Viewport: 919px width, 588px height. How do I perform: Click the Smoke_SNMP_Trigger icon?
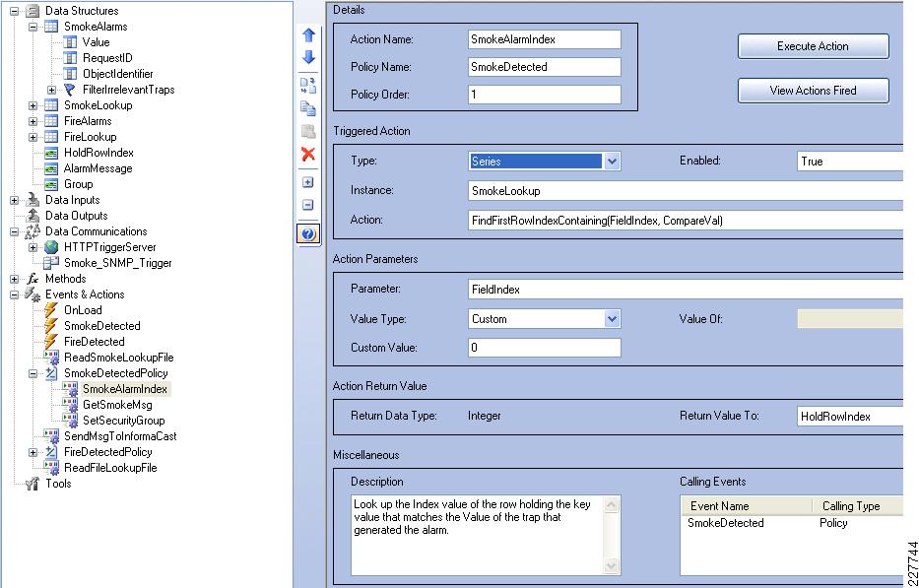51,263
